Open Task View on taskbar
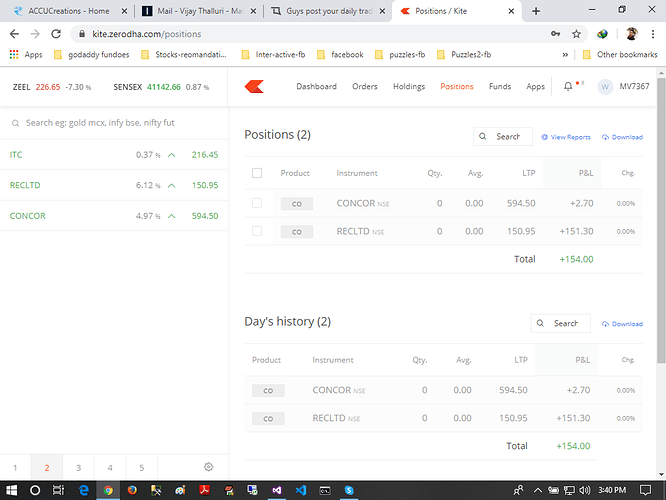Screen dimensions: 666x500 pos(58,490)
